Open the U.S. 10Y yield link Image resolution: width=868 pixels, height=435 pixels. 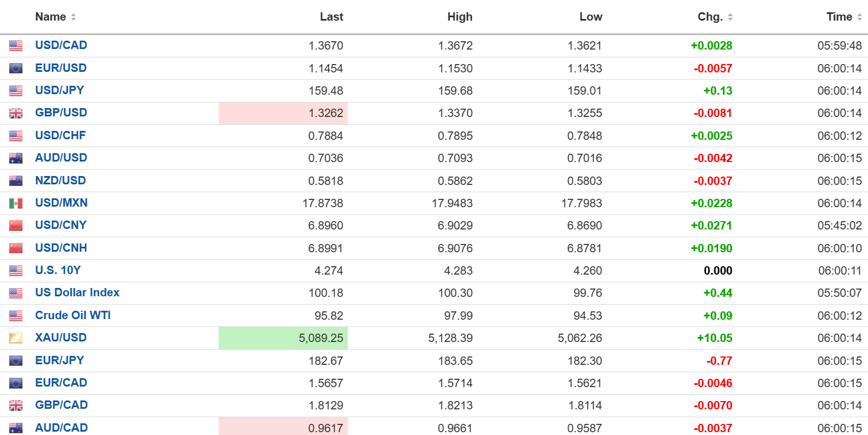[58, 270]
